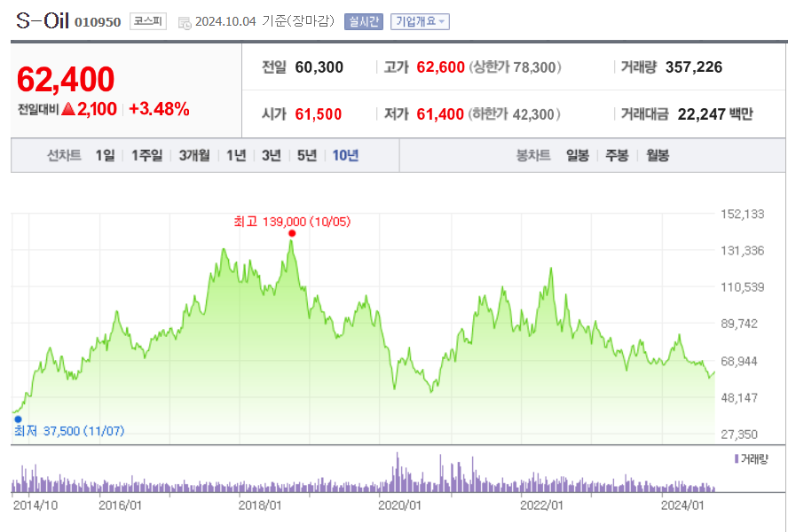
Task: Click the 2014/10 x-axis date label
Action: coord(35,505)
